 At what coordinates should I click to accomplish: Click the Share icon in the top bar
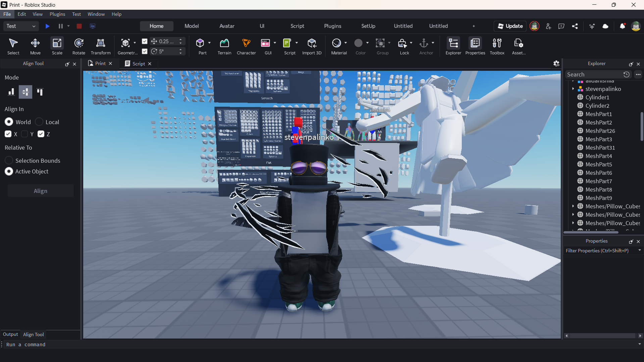pos(575,26)
